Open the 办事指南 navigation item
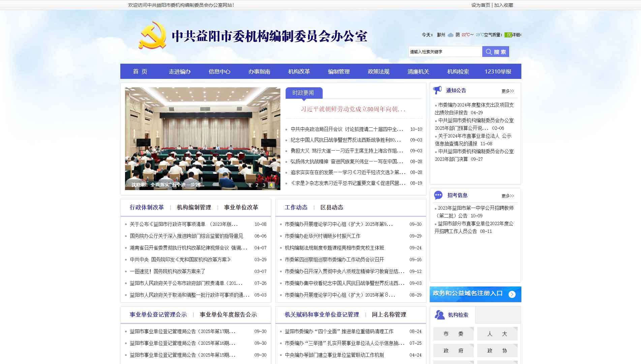 pyautogui.click(x=259, y=71)
